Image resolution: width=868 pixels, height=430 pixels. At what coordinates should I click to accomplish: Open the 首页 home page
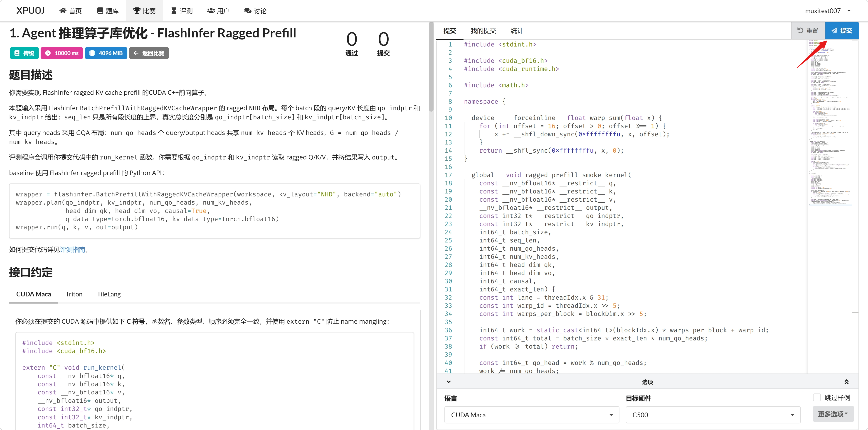70,11
